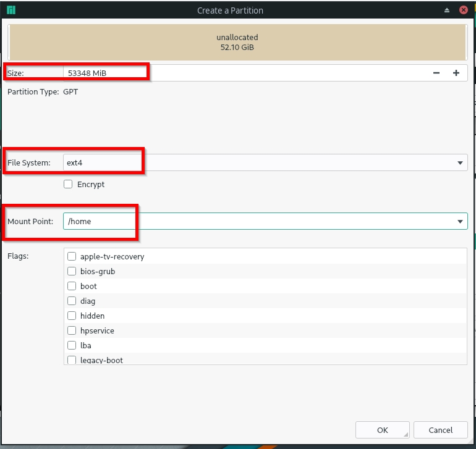476x449 pixels.
Task: Click the Flags label
Action: pyautogui.click(x=18, y=256)
